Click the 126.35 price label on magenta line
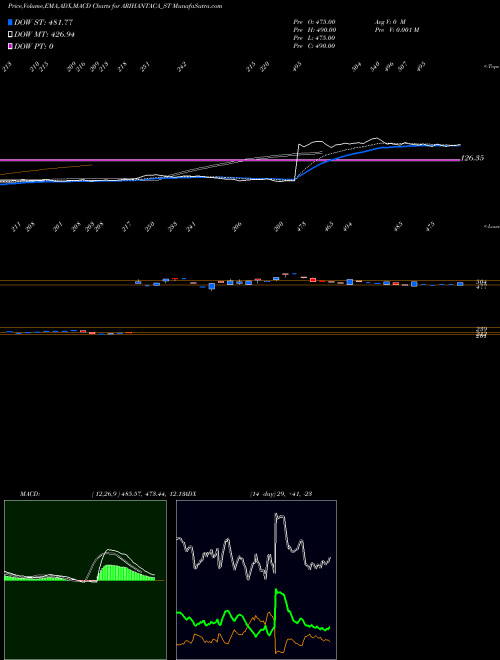 (x=472, y=158)
